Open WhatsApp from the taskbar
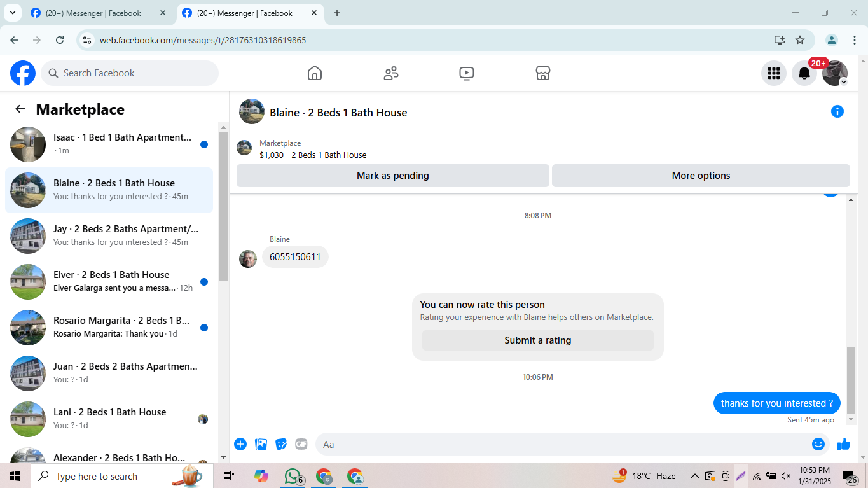 point(293,476)
